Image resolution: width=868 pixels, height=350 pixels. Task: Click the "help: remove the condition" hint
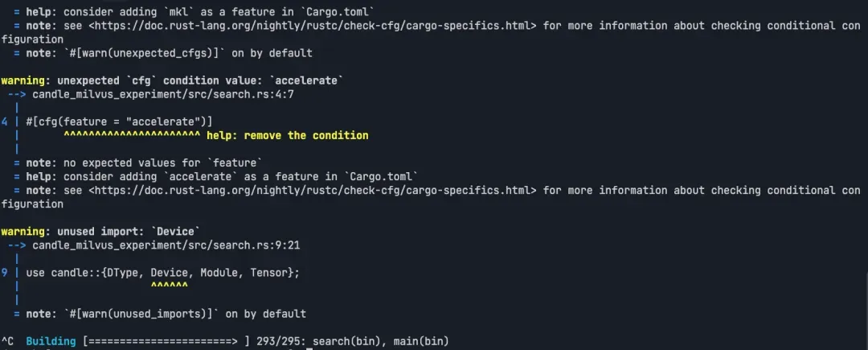click(x=288, y=135)
